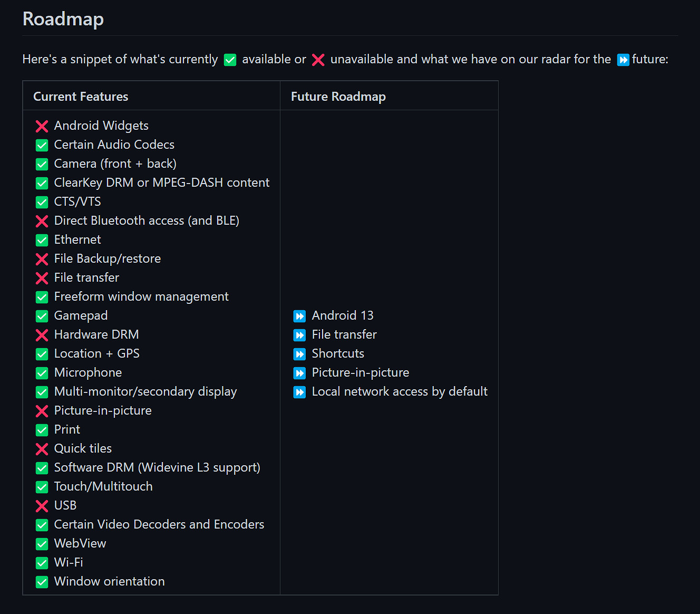The width and height of the screenshot is (700, 614).
Task: Click the Current Features column header
Action: (81, 97)
